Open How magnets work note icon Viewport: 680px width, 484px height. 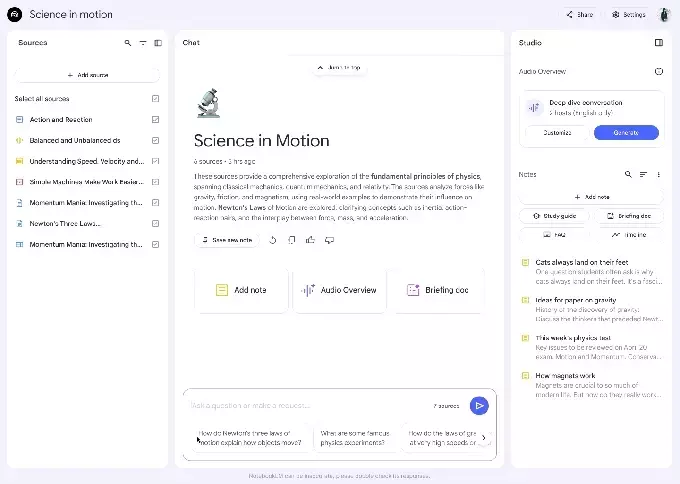(x=525, y=376)
